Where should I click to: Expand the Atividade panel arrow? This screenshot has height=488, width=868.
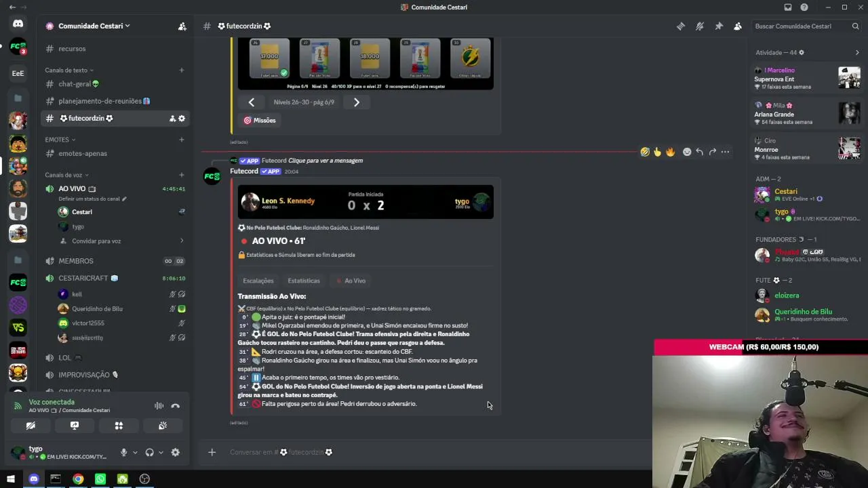point(857,52)
